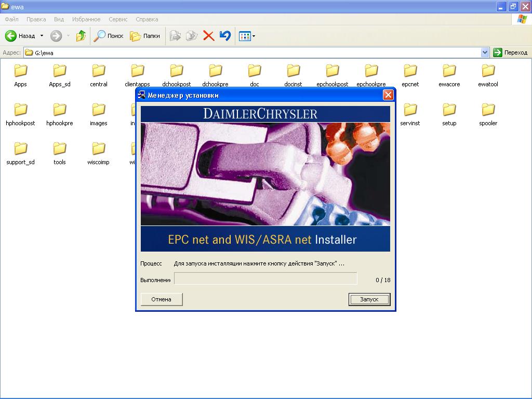
Task: Open the epchookpre folder
Action: coord(371,75)
